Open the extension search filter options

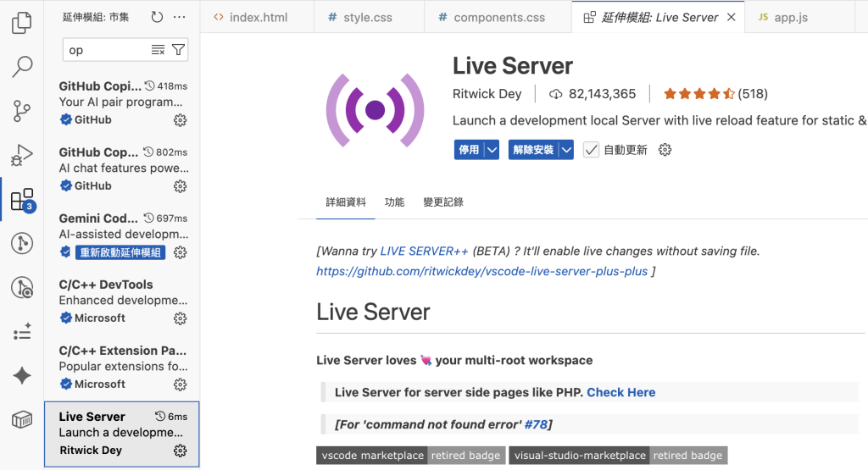[178, 50]
